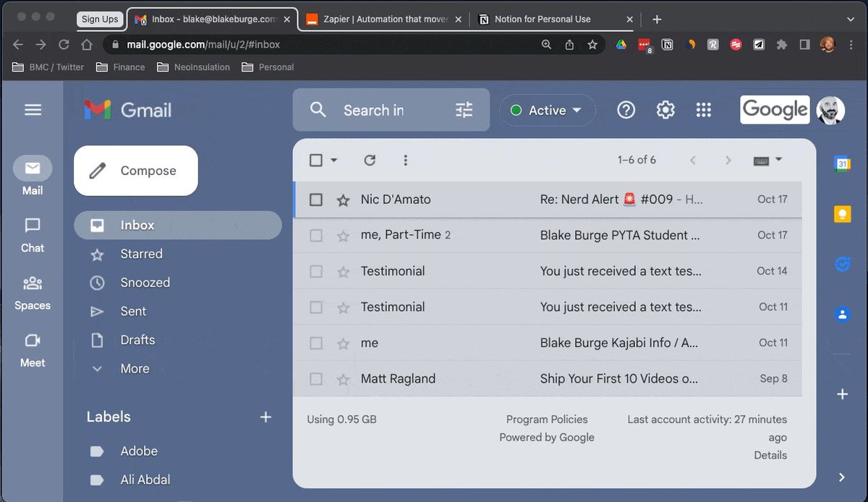
Task: Tick the select-all checkbox in toolbar
Action: pos(316,160)
